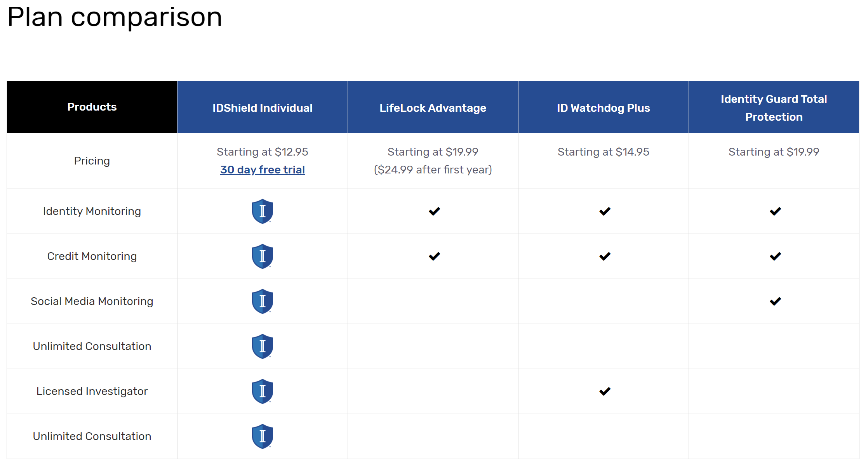This screenshot has width=868, height=466.
Task: Click ID Watchdog Plus Credit Monitoring checkmark
Action: coord(605,256)
